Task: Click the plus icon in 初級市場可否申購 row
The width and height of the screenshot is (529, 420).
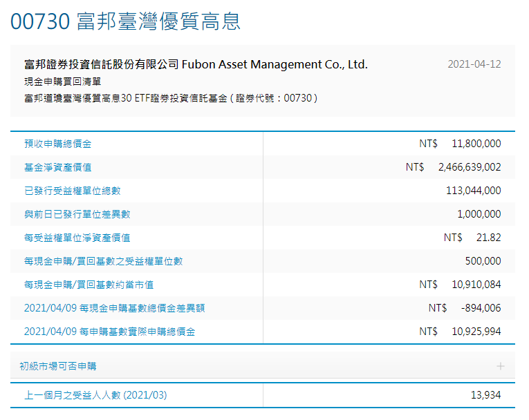Action: tap(501, 366)
